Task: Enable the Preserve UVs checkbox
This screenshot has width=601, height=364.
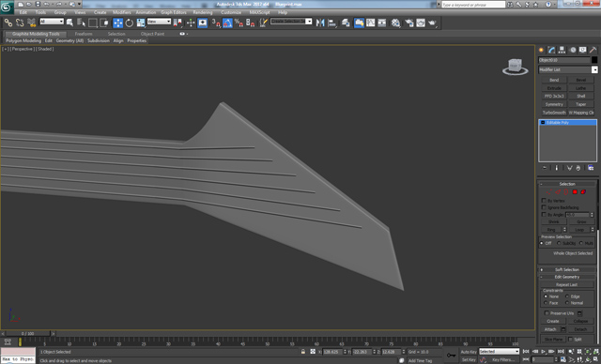Action: (547, 313)
